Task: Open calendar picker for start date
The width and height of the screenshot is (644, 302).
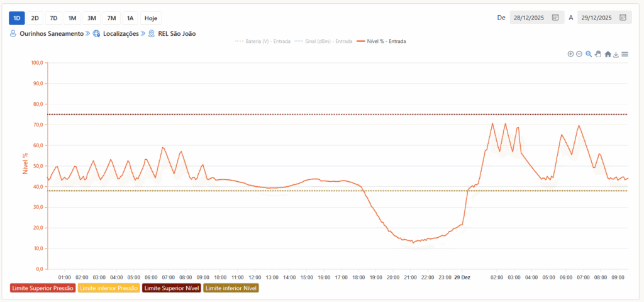Action: pos(555,18)
